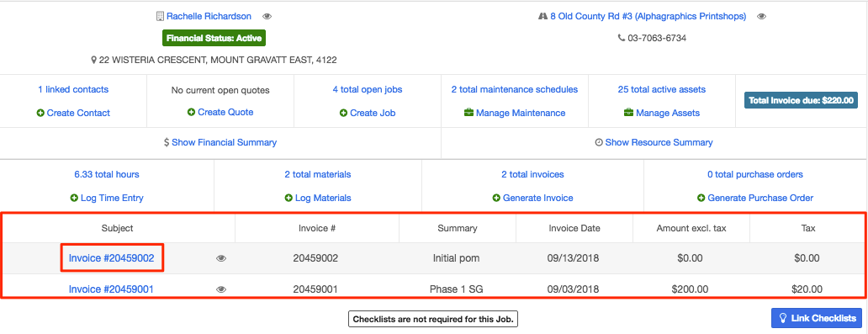Click plus icon next to Create Contact
This screenshot has width=868, height=334.
(40, 113)
